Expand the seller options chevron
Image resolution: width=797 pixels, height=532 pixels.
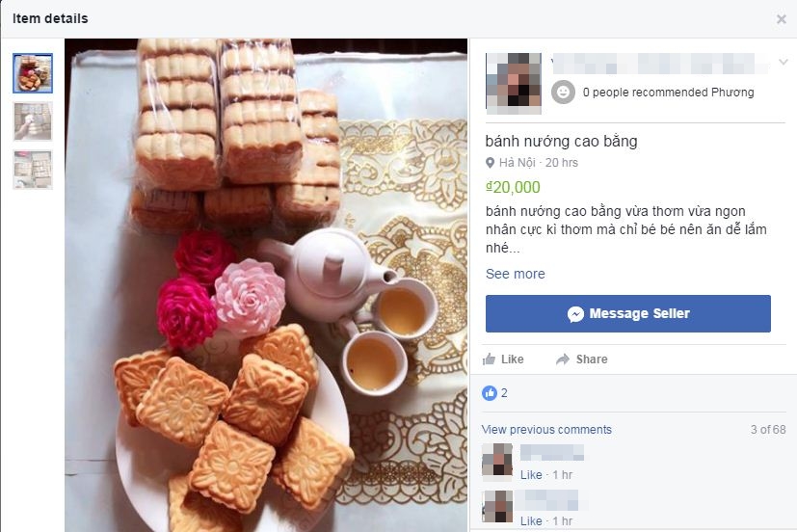[x=784, y=62]
